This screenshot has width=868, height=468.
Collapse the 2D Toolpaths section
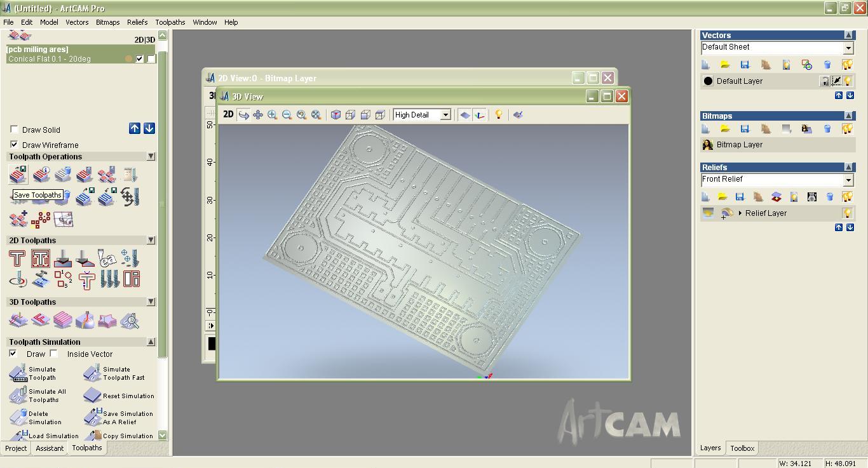point(151,240)
